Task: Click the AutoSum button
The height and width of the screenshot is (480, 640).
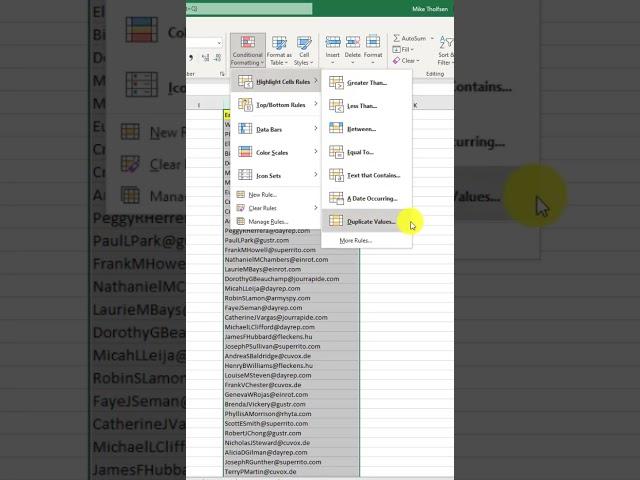Action: 409,38
